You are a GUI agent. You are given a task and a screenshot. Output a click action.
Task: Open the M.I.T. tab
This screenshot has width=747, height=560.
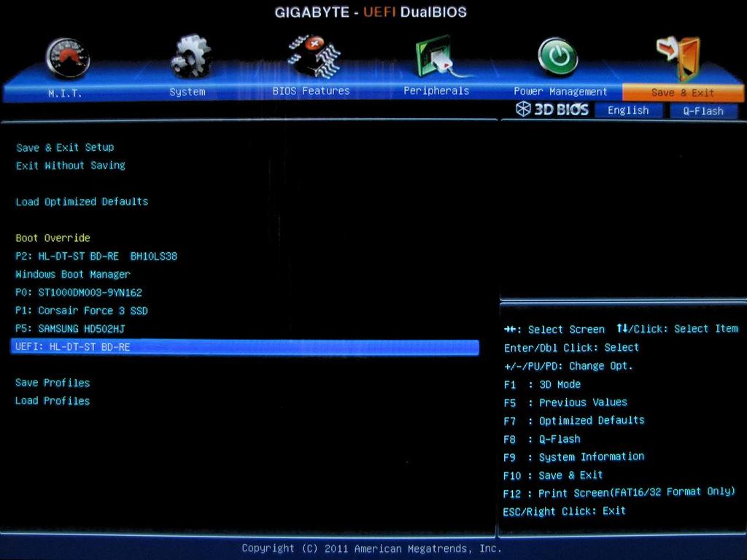tap(65, 93)
